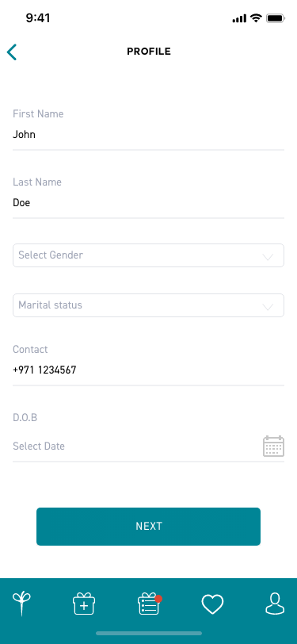
Task: Click the Marital status chevron arrow
Action: click(268, 307)
